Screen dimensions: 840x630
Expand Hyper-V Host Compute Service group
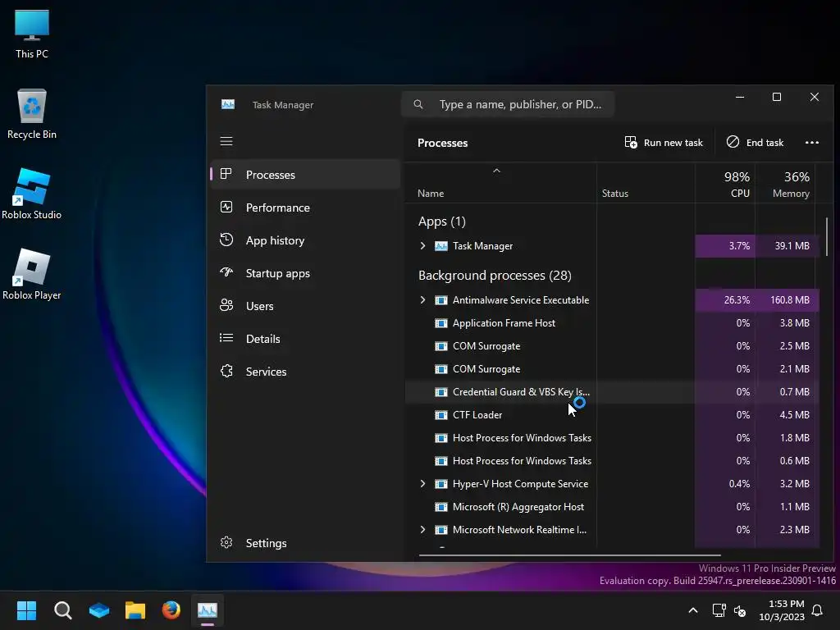click(422, 483)
